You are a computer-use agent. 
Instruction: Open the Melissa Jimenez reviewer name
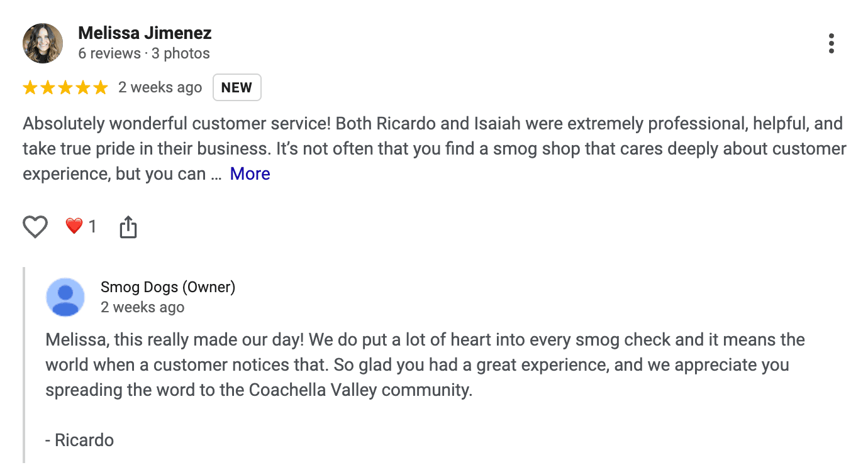pos(145,33)
